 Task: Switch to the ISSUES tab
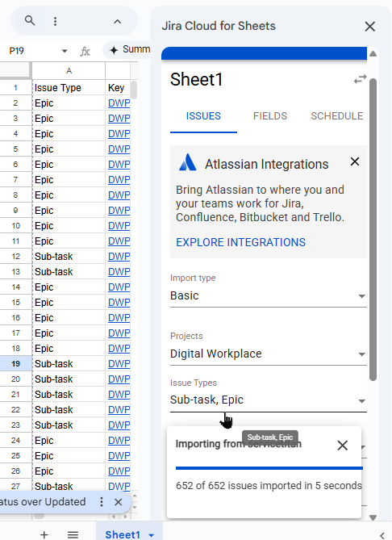[x=203, y=116]
